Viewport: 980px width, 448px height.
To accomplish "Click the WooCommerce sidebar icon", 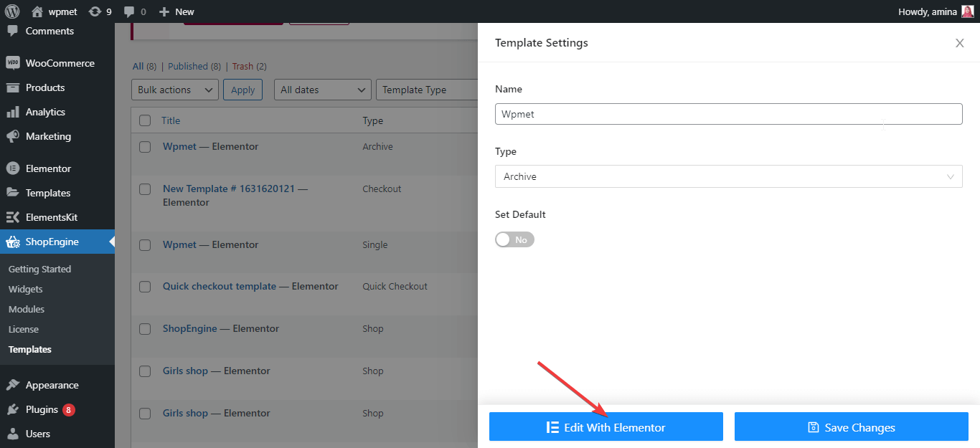I will click(13, 63).
